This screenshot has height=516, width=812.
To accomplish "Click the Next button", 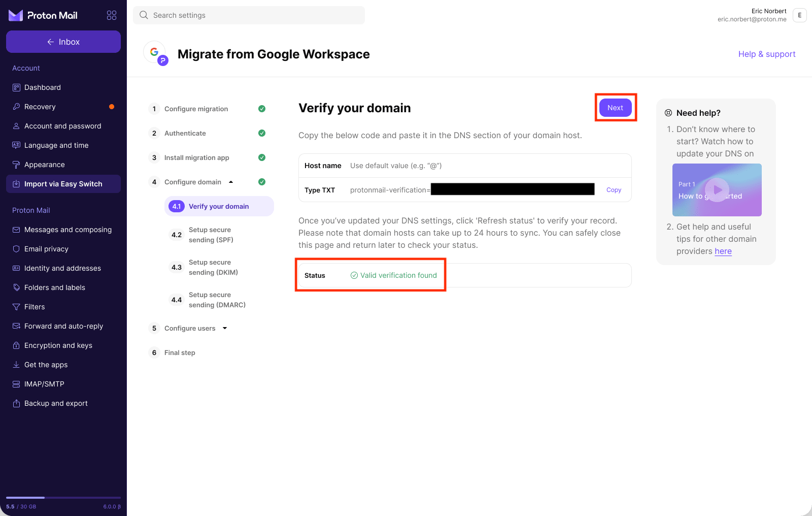I will click(615, 108).
